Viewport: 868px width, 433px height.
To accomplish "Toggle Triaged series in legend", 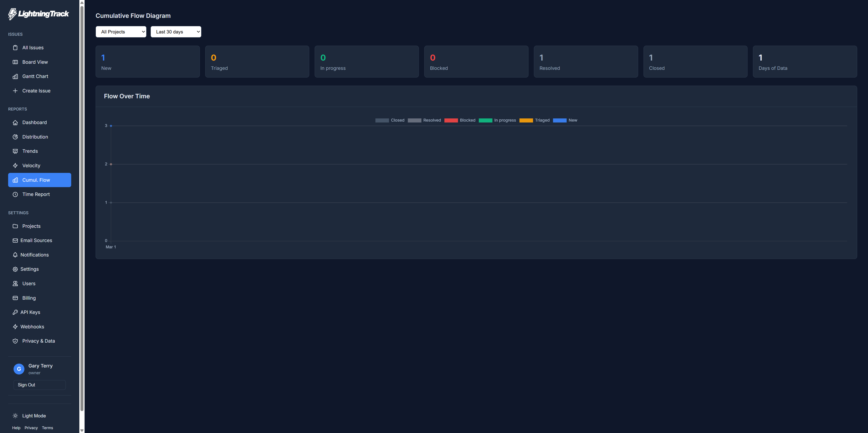I will pos(534,120).
